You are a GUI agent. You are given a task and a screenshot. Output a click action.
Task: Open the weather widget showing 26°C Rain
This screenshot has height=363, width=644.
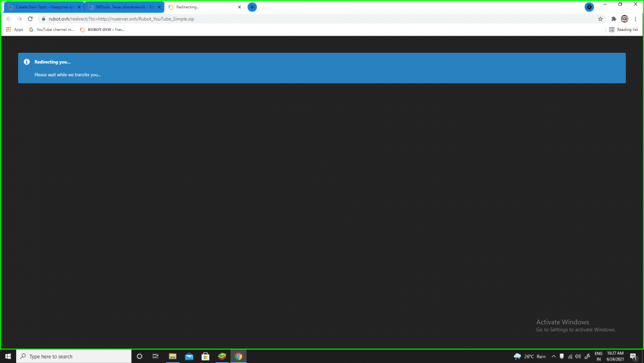530,357
